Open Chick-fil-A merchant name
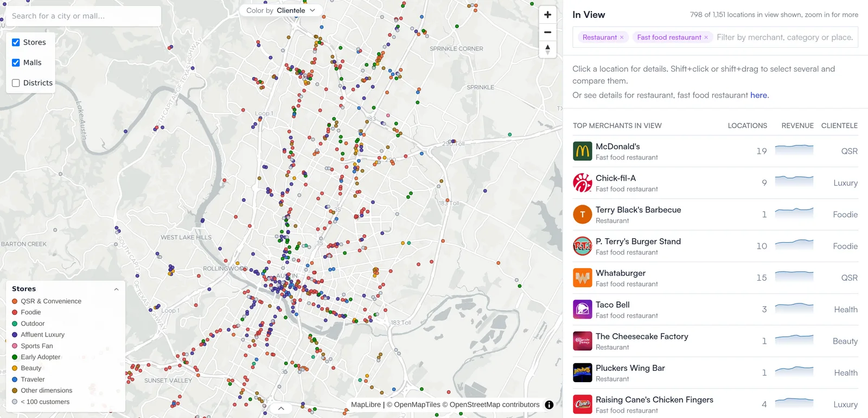Image resolution: width=868 pixels, height=418 pixels. 616,178
